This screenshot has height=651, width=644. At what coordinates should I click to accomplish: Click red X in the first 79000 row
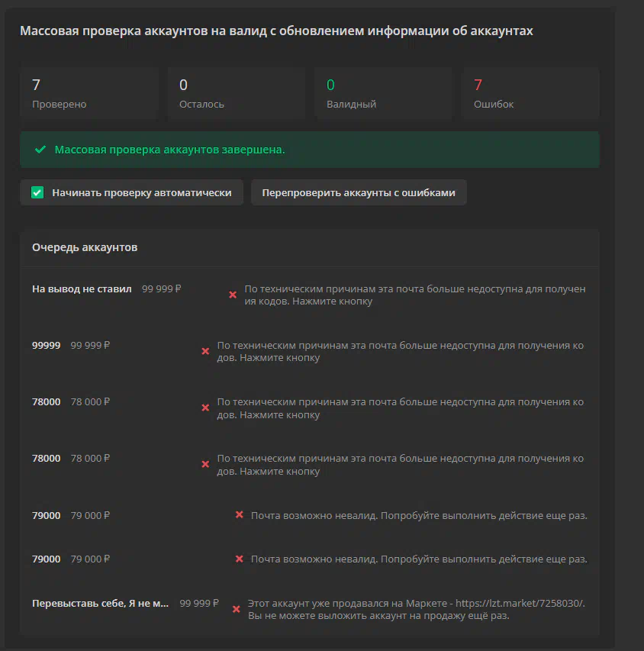click(239, 515)
